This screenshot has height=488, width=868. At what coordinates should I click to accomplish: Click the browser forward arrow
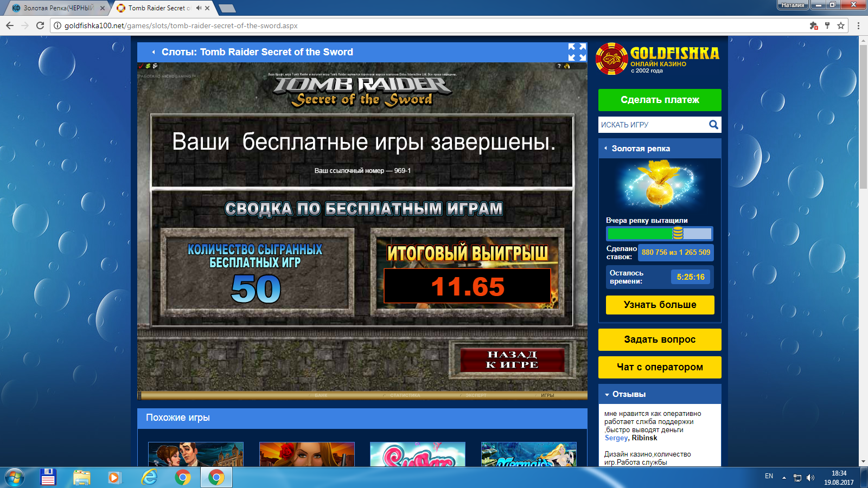[x=24, y=25]
